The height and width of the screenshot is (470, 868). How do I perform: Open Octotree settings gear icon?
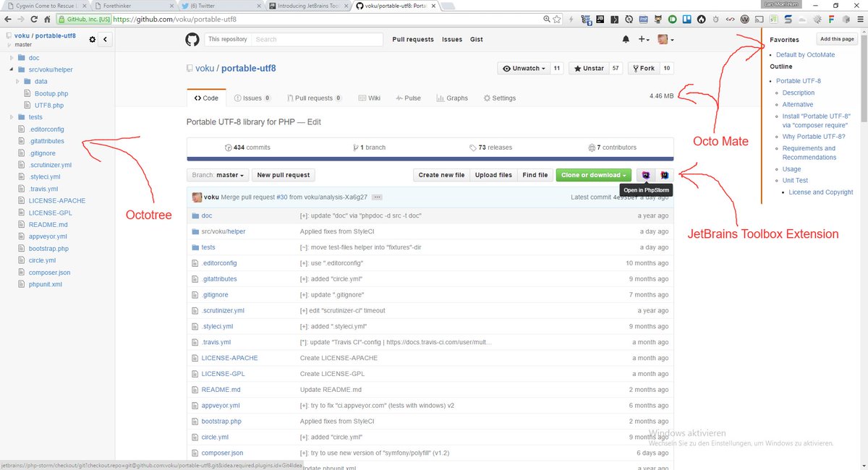(x=92, y=39)
